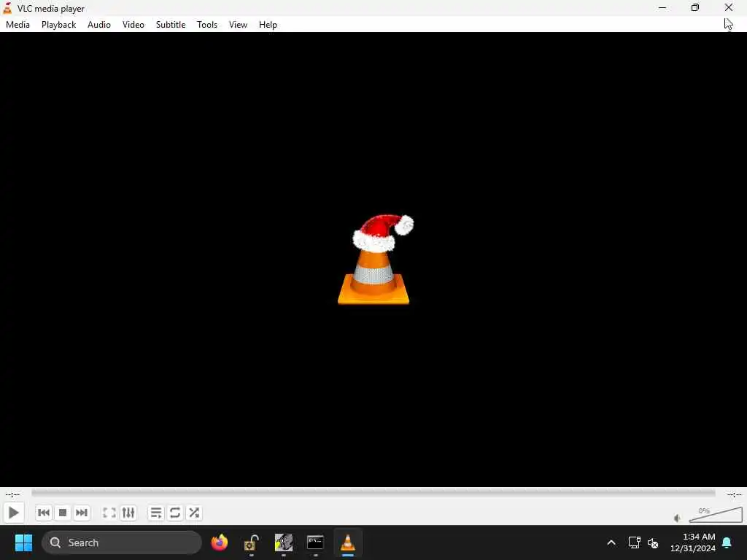Set volume on the volume slider
Image resolution: width=747 pixels, height=560 pixels.
pos(715,515)
